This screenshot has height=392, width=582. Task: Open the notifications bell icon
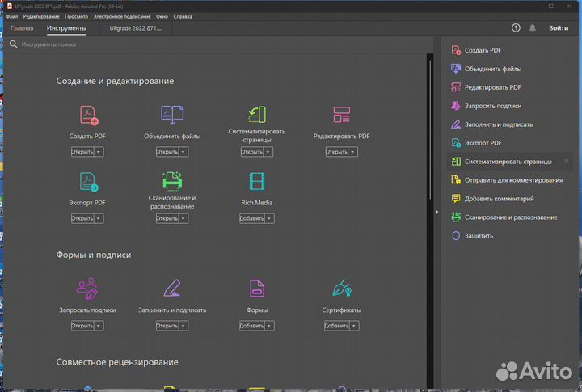[532, 27]
